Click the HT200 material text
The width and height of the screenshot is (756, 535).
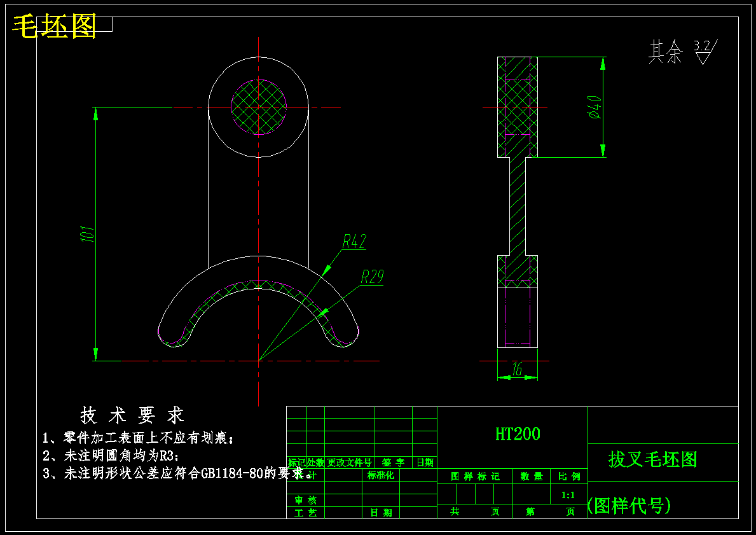click(518, 434)
